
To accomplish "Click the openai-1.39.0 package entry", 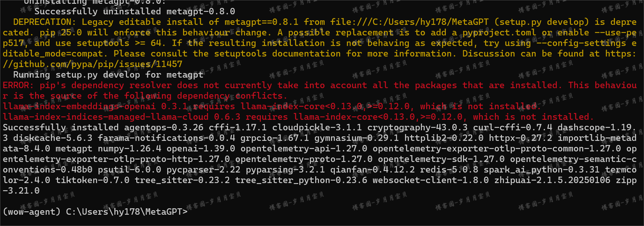I will tap(201, 148).
